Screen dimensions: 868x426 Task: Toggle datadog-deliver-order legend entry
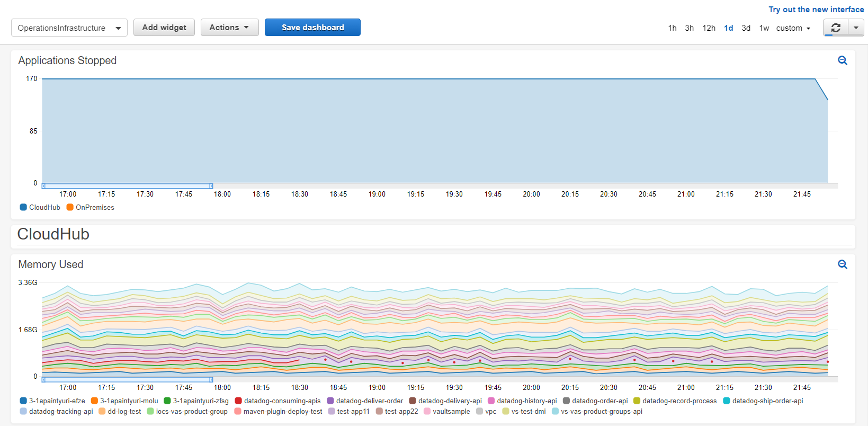[365, 401]
